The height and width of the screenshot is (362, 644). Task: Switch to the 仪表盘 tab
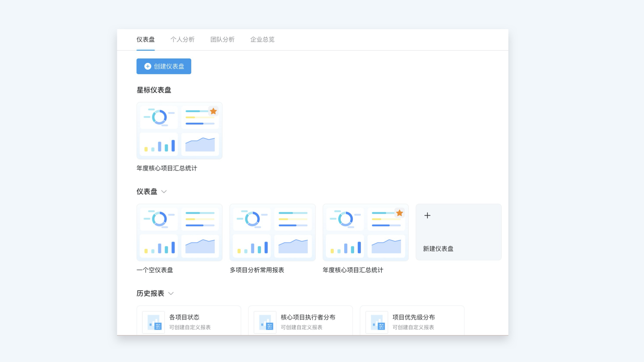[145, 40]
